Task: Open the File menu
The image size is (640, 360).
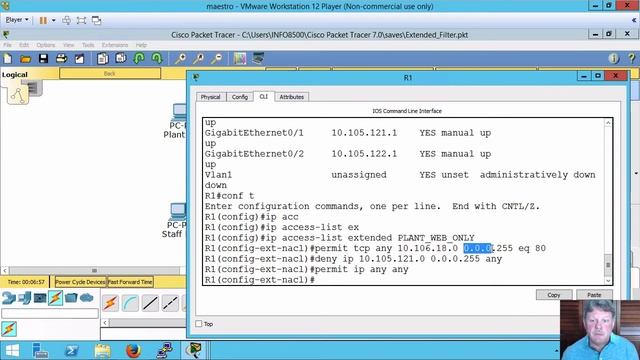Action: click(7, 45)
